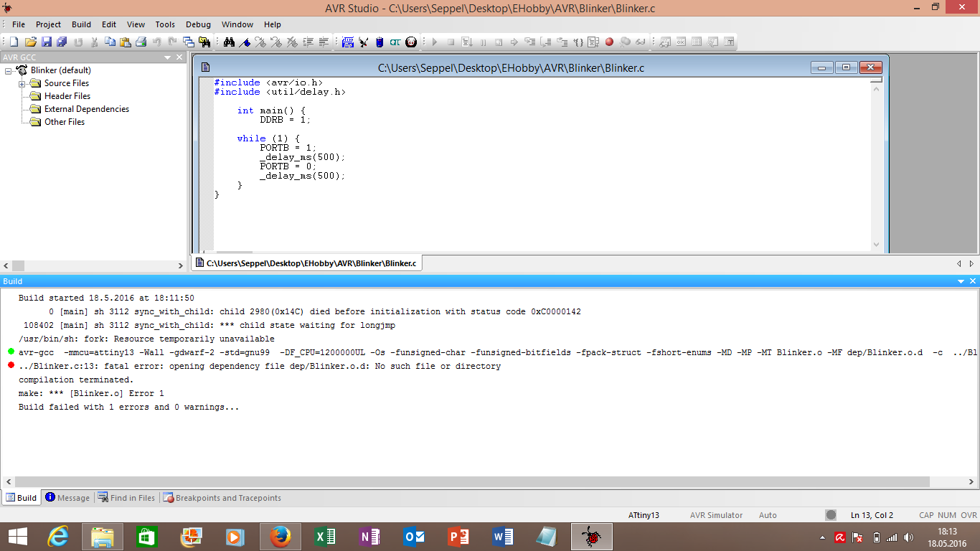Screen dimensions: 980x551
Task: Expand the Source Files tree node
Action: (22, 83)
